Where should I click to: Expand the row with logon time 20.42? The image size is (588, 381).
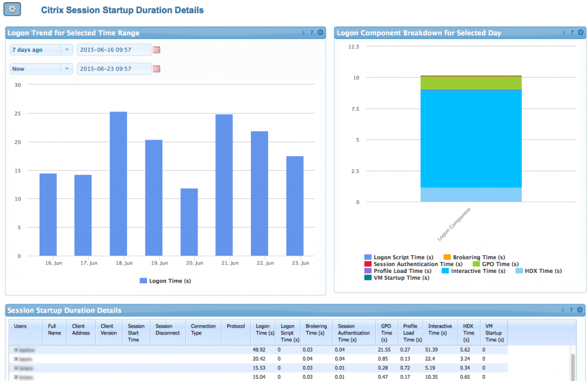click(x=16, y=359)
